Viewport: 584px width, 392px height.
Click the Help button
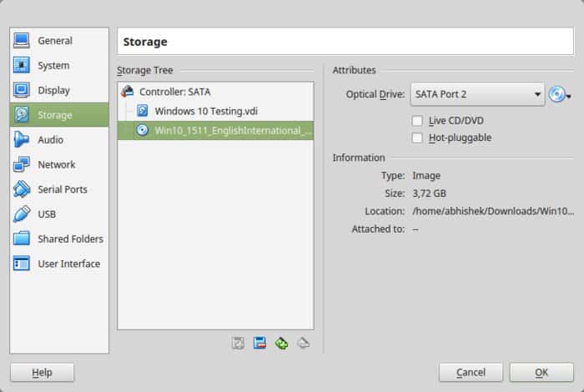(42, 372)
